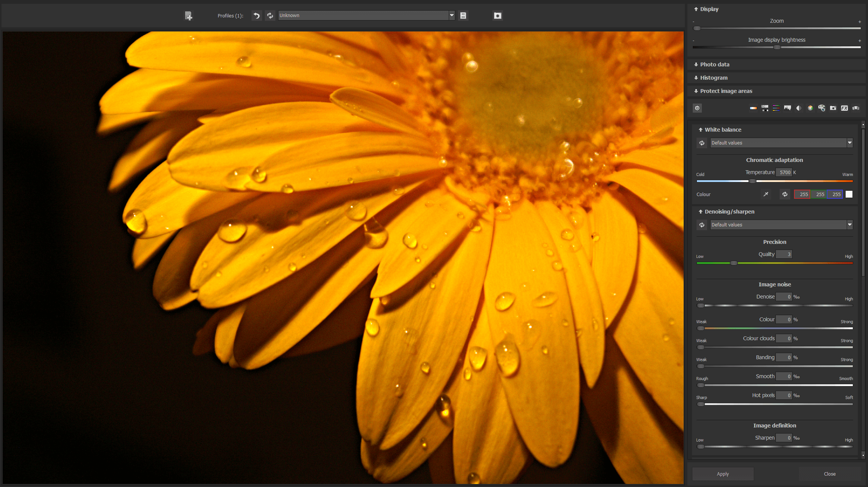Click the Quality value field
Screen dimensions: 868x487
click(784, 254)
